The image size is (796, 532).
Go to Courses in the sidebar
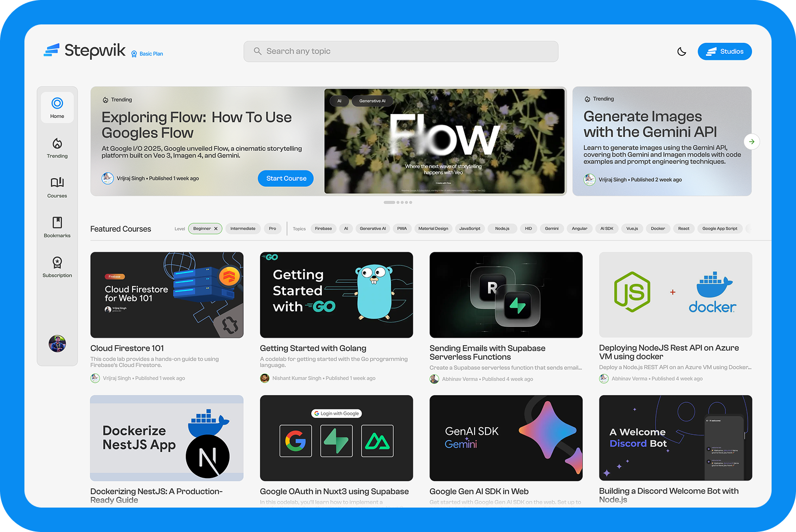coord(57,187)
